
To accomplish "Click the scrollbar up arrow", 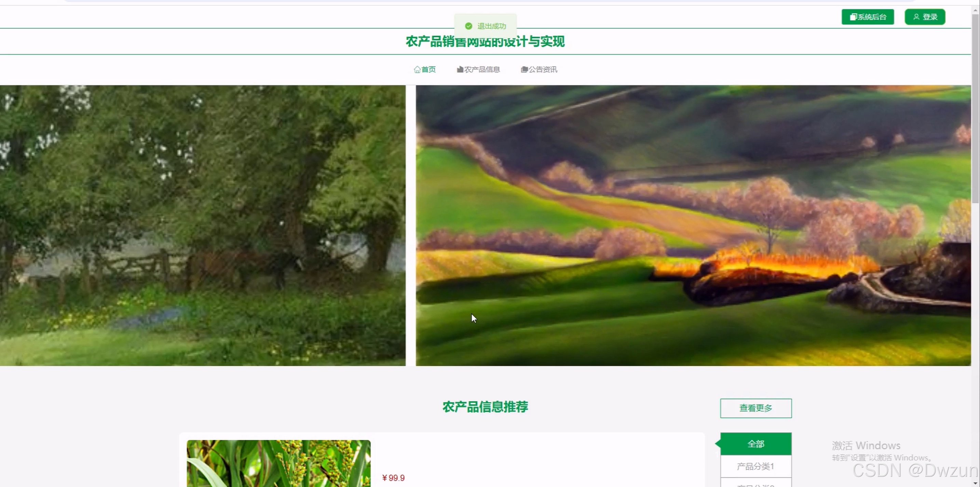I will (976, 10).
